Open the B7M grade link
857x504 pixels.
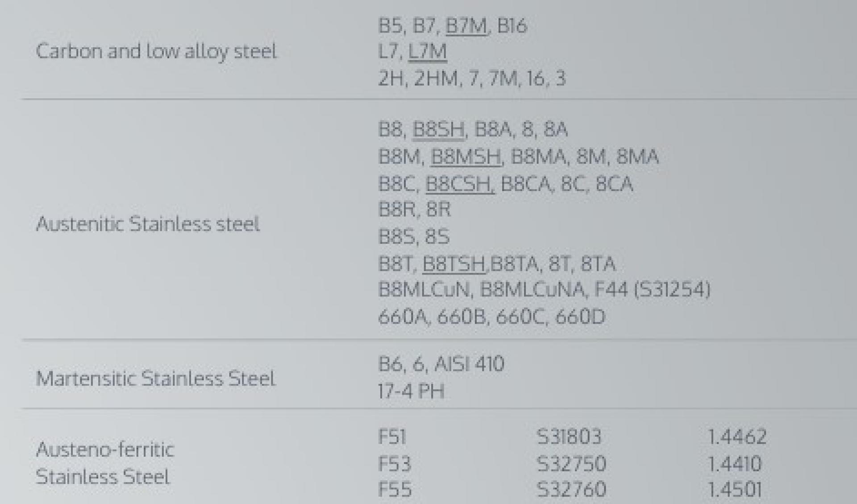coord(466,25)
